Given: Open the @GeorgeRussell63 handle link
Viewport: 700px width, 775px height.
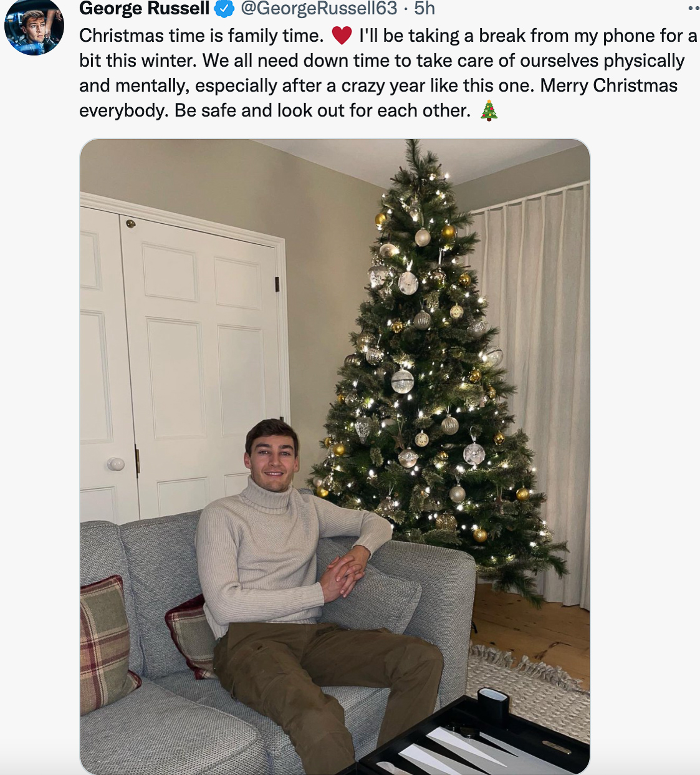Looking at the screenshot, I should pos(319,9).
